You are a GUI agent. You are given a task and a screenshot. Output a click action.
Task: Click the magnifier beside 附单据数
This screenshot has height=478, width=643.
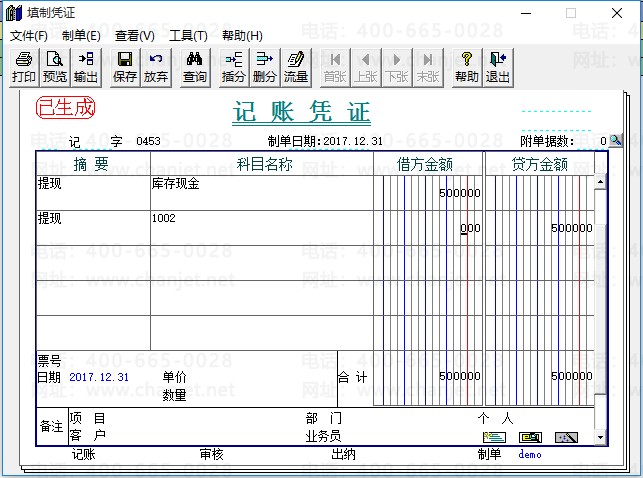tap(615, 141)
